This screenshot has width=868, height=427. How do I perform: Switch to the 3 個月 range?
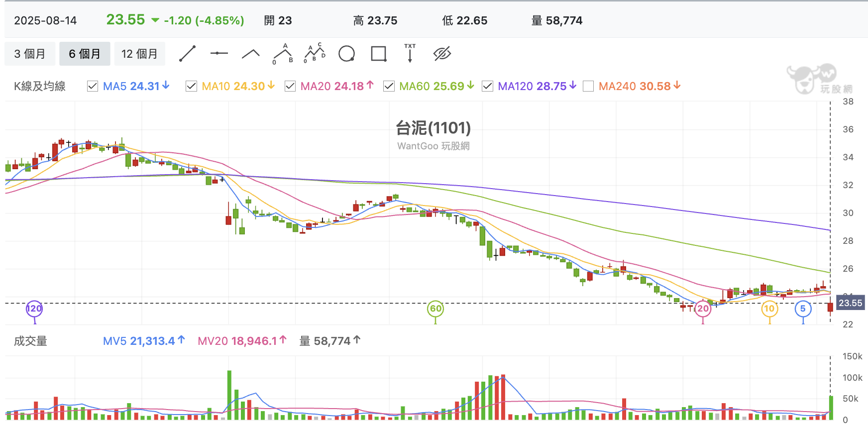30,54
